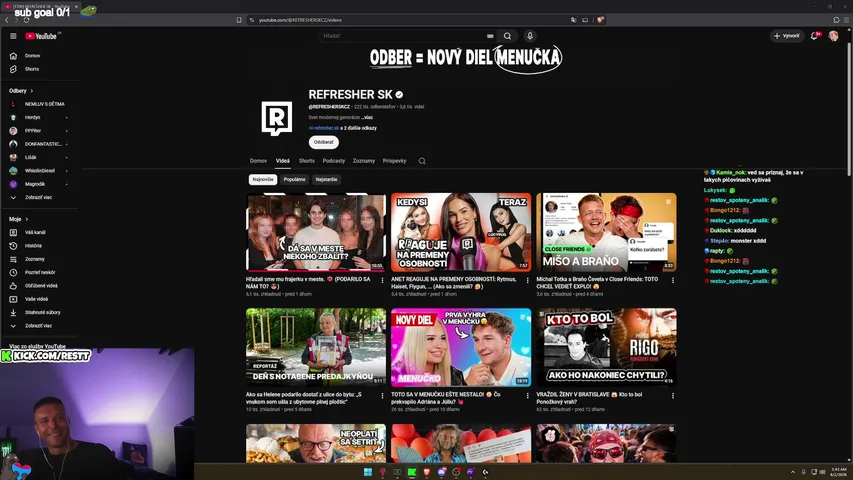Open Vaše videá in the sidebar
The height and width of the screenshot is (480, 853).
click(x=38, y=299)
